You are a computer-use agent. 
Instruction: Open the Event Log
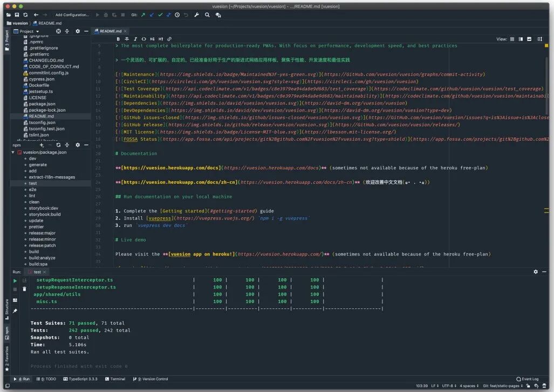528,379
